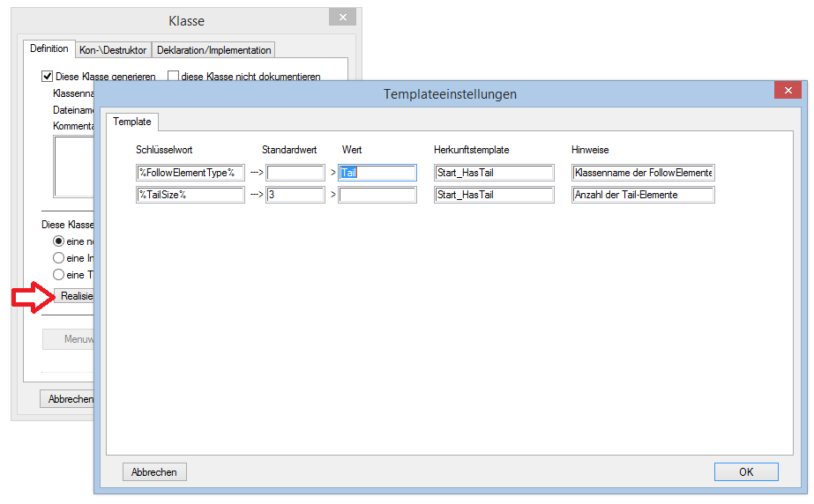Click the %FollowElementType% keyword field
Screen dimensions: 814x504
[190, 173]
